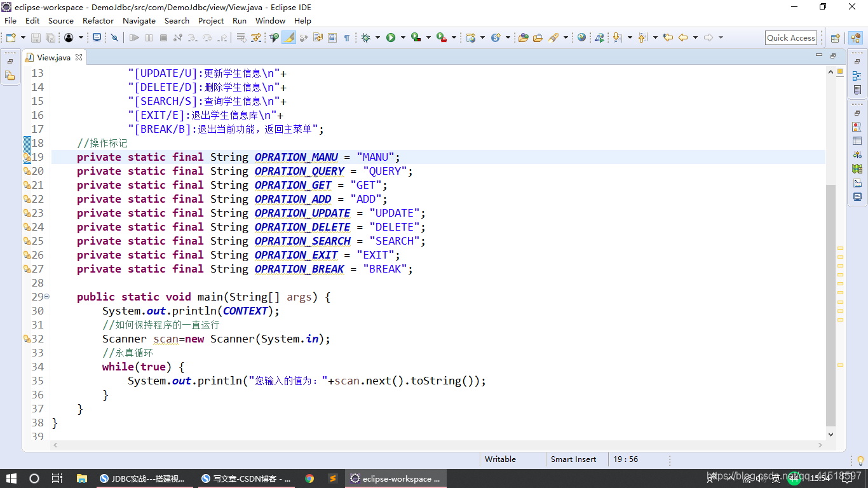Click the Open Type toolbar icon
Image resolution: width=868 pixels, height=488 pixels.
(523, 38)
